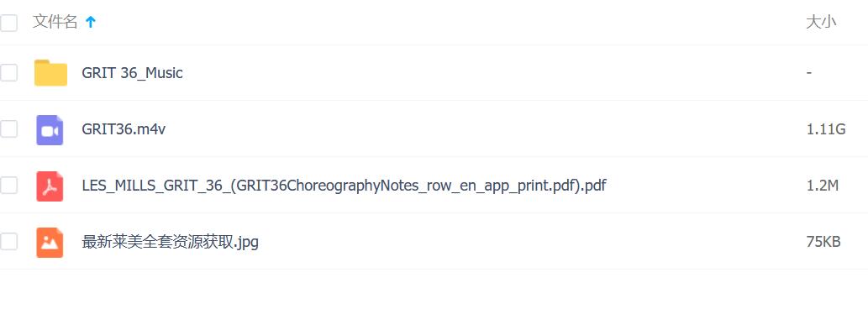This screenshot has height=309, width=868.
Task: Open the LES_MILLS_GRIT_36 choreography notes PDF name
Action: tap(344, 186)
